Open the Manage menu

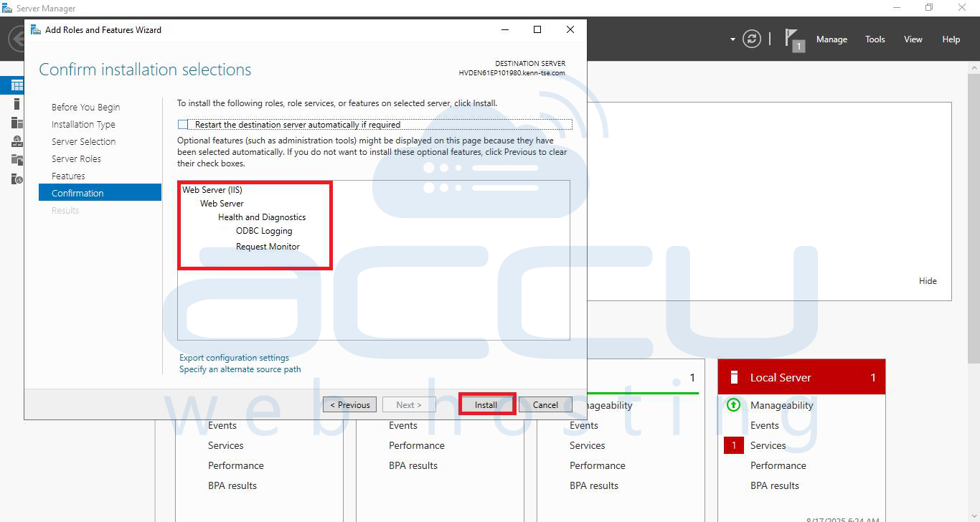(x=831, y=39)
